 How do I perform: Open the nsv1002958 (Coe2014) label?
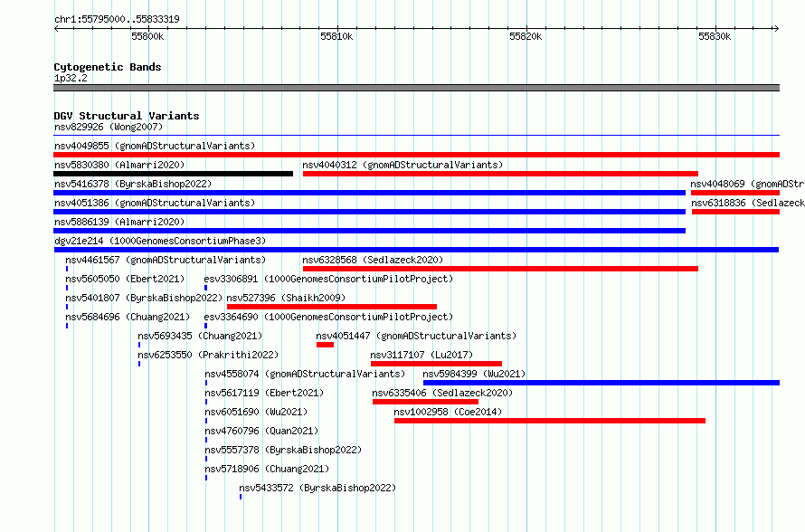449,412
